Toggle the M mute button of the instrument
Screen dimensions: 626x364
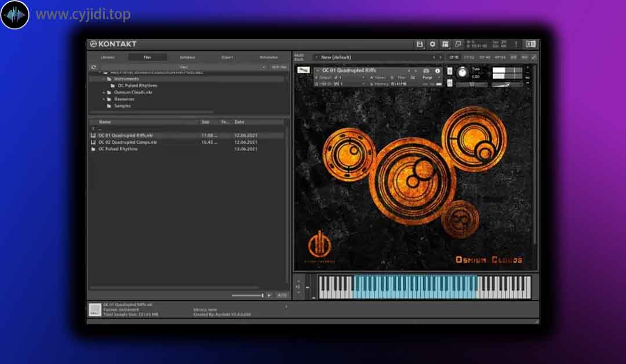450,83
